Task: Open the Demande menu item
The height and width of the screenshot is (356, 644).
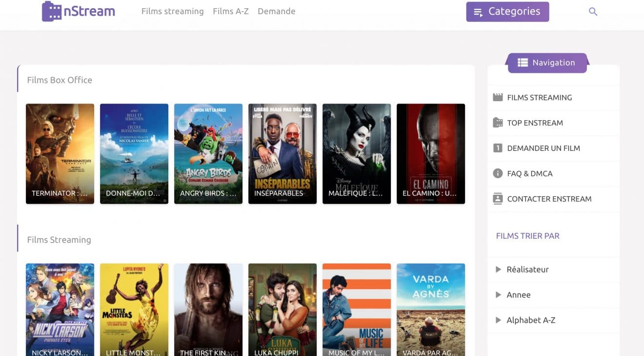Action: point(276,11)
